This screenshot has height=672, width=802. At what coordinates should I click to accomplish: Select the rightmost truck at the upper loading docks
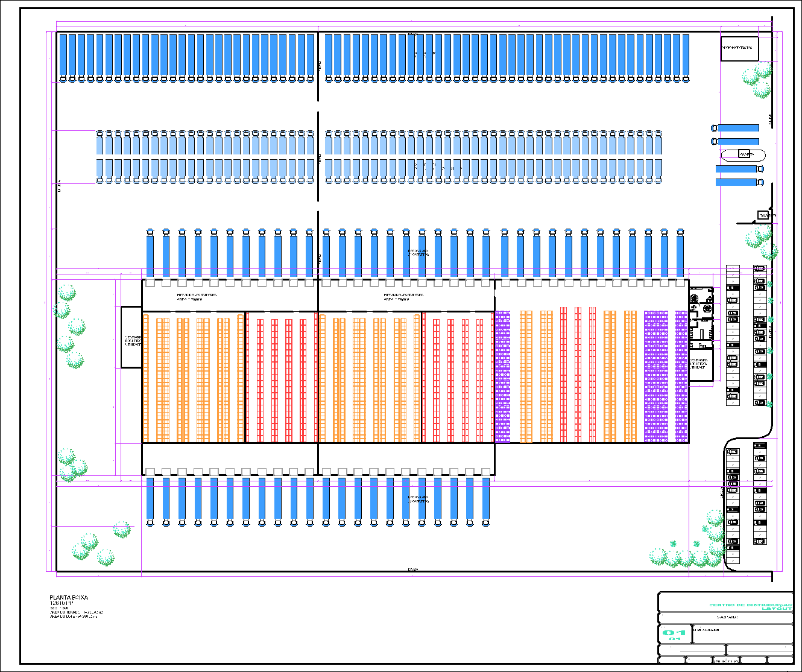pos(680,253)
